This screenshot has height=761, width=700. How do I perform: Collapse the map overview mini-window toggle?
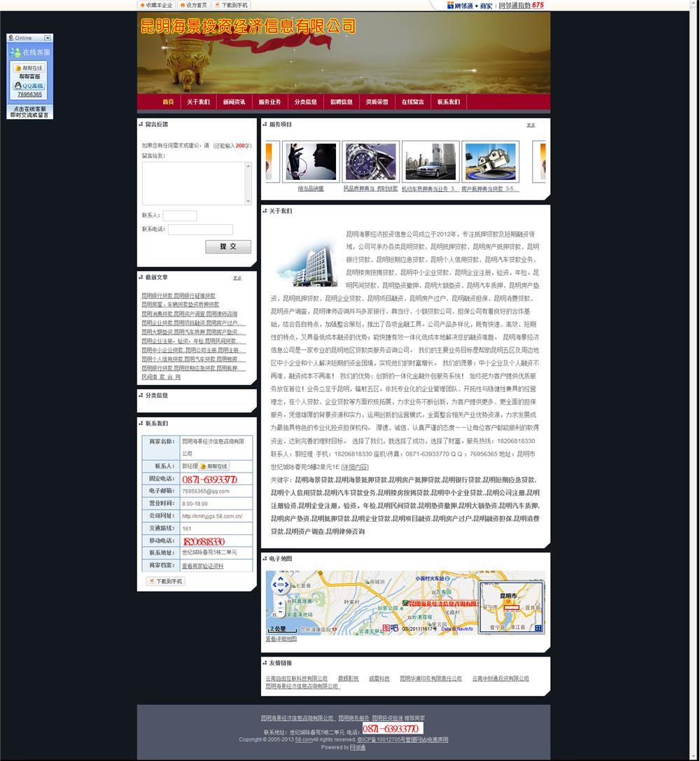coord(538,628)
